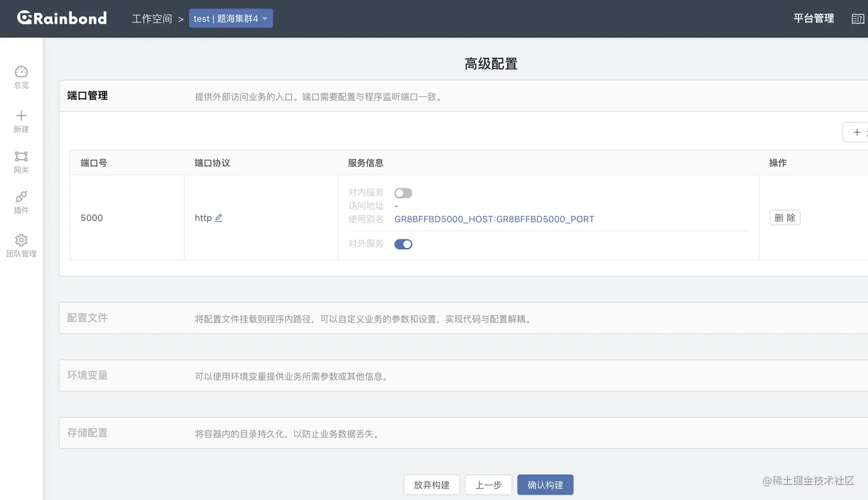Delete port 5000 with 删除 button
This screenshot has height=500, width=868.
[x=785, y=218]
